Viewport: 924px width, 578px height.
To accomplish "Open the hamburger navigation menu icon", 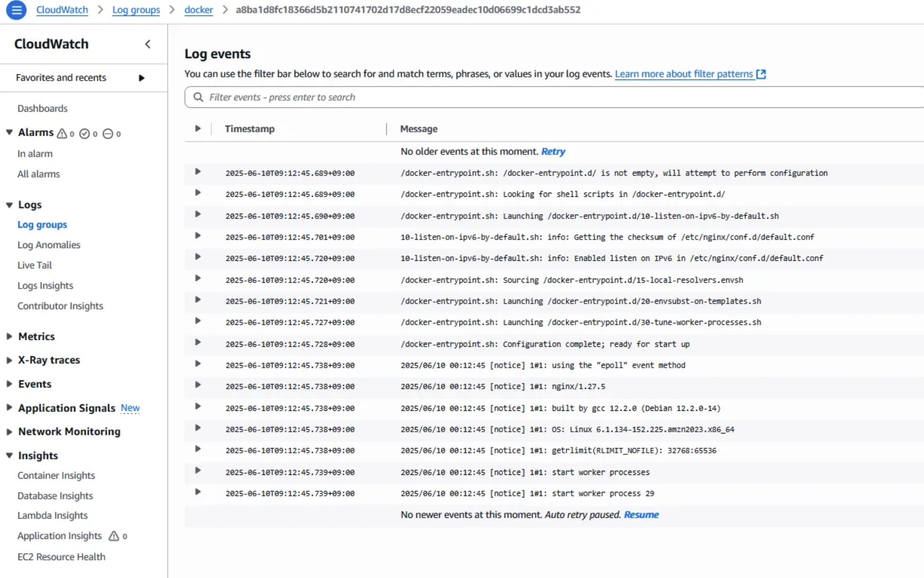I will pos(16,10).
